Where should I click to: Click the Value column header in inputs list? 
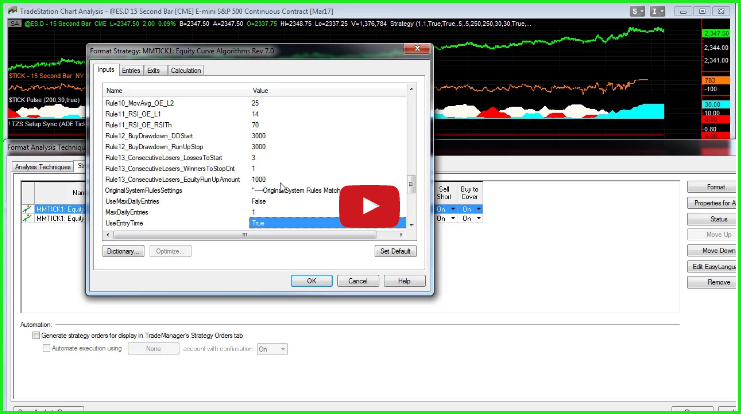[327, 90]
